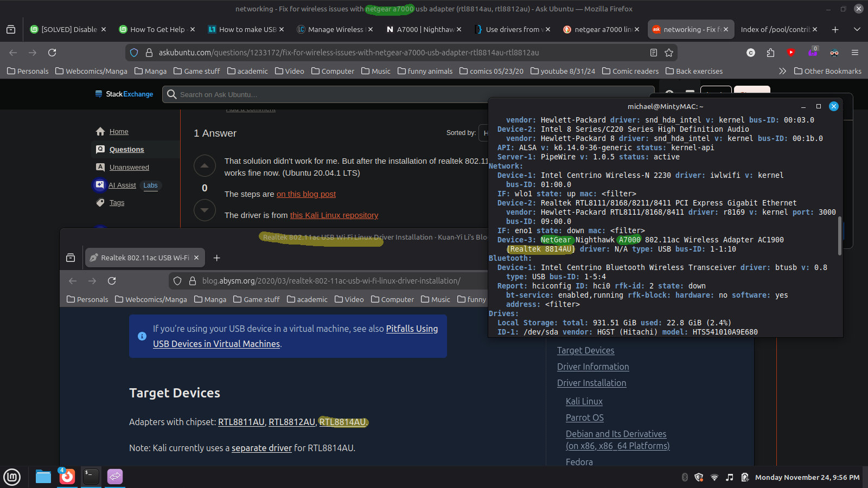868x488 pixels.
Task: Upvote the answer on Ask Ubuntu
Action: coord(205,166)
